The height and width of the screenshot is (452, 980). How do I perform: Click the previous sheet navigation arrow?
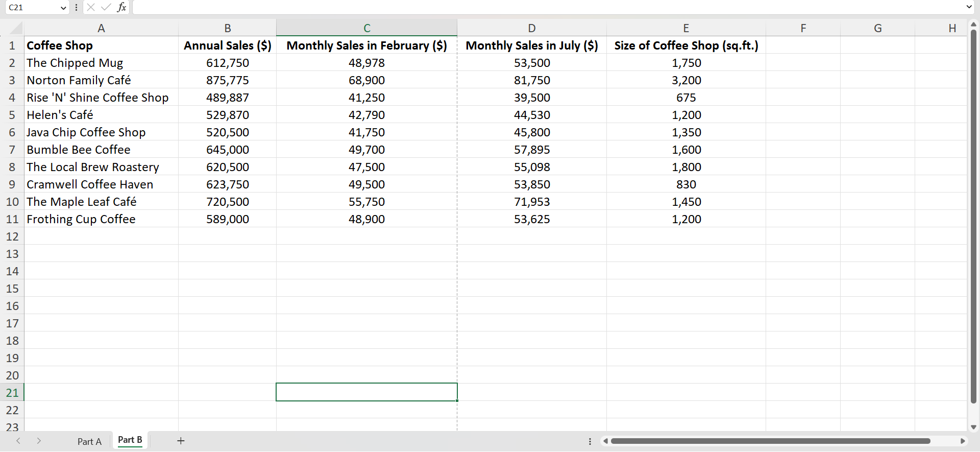click(x=18, y=441)
